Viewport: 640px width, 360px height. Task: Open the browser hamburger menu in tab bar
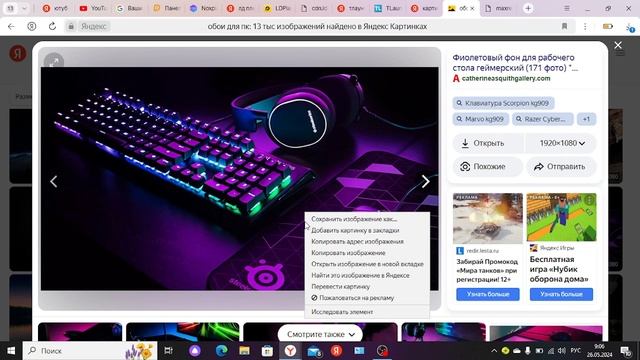coord(567,8)
